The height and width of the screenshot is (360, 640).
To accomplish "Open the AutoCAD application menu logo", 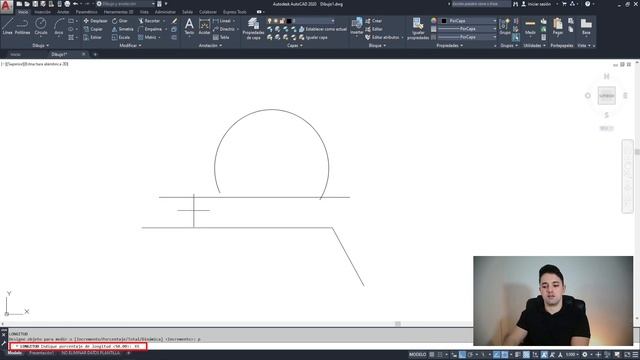I will [x=6, y=6].
